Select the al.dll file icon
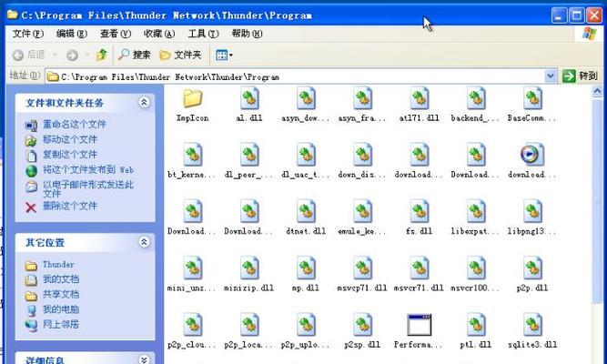Viewport: 607px width, 364px height. click(249, 98)
